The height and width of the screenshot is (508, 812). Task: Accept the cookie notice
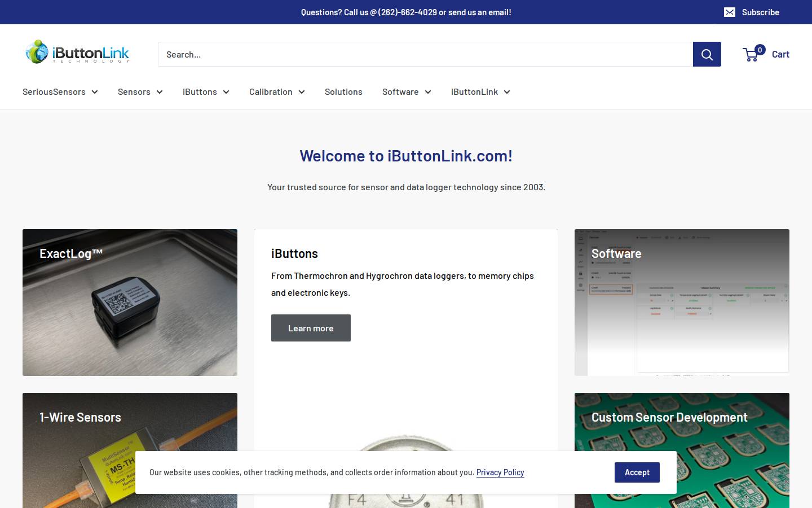pos(637,472)
